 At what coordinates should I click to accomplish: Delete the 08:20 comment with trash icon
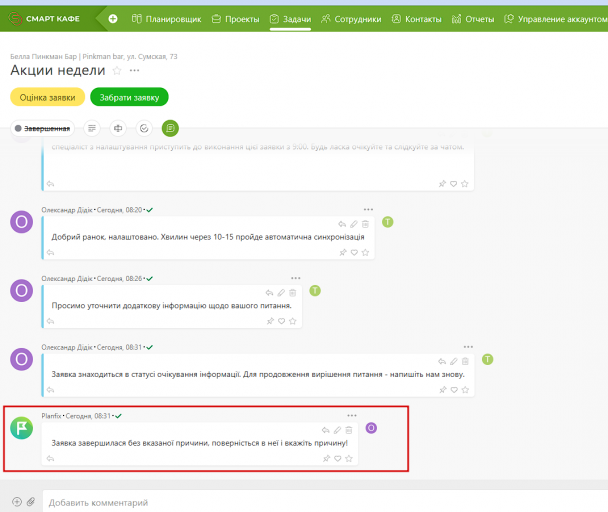coord(365,224)
